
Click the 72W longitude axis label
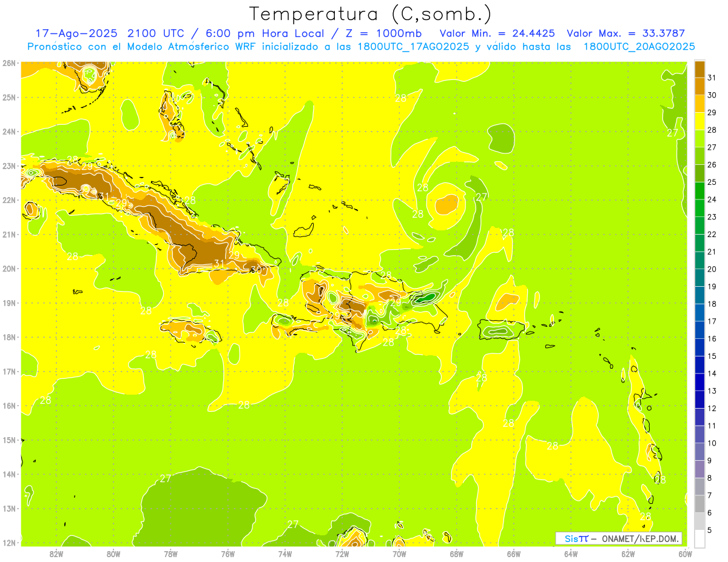(342, 554)
